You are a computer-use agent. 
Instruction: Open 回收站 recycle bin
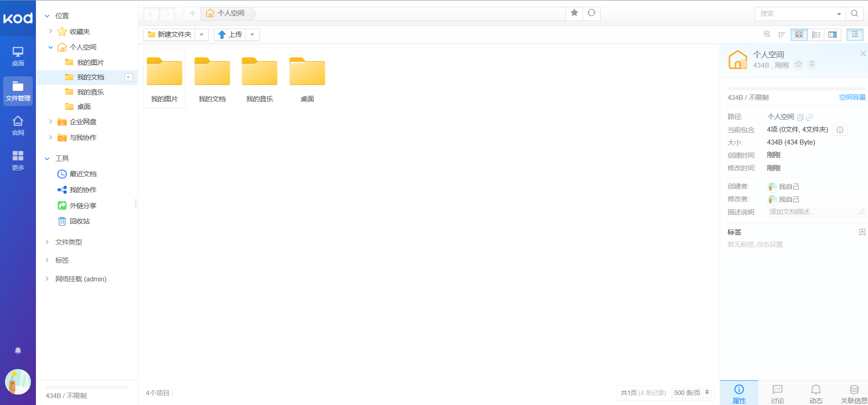click(x=80, y=221)
